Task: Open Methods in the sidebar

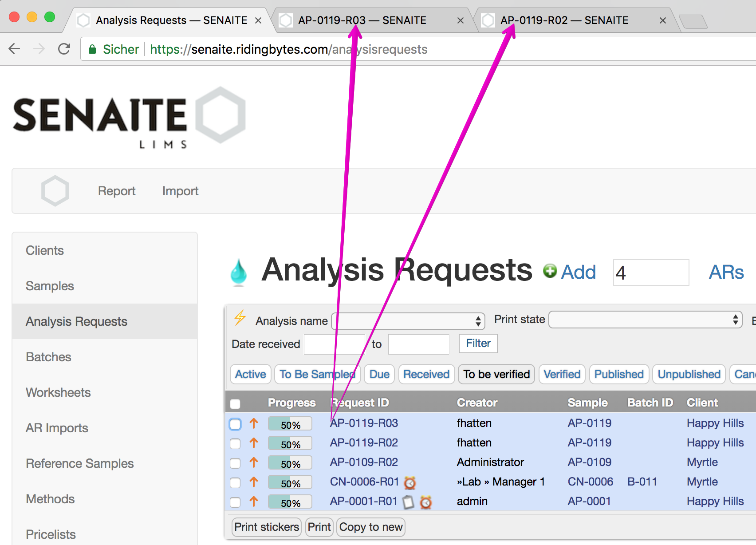Action: tap(105, 499)
